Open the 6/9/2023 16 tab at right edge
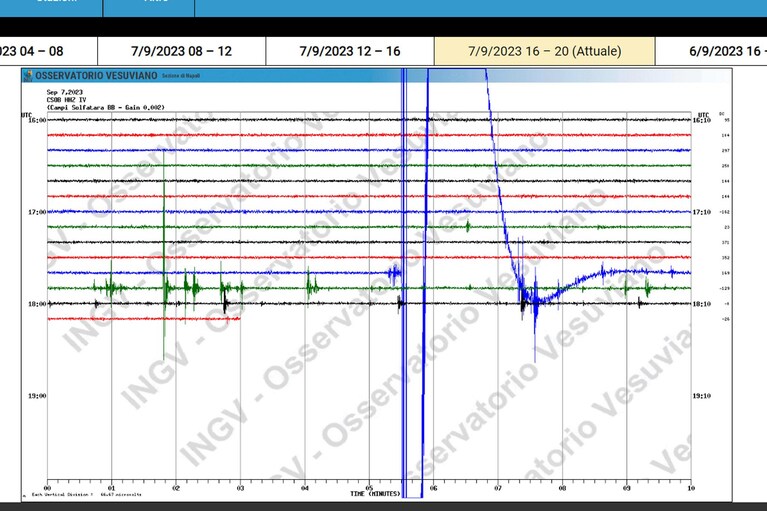This screenshot has width=767, height=511. (711, 51)
